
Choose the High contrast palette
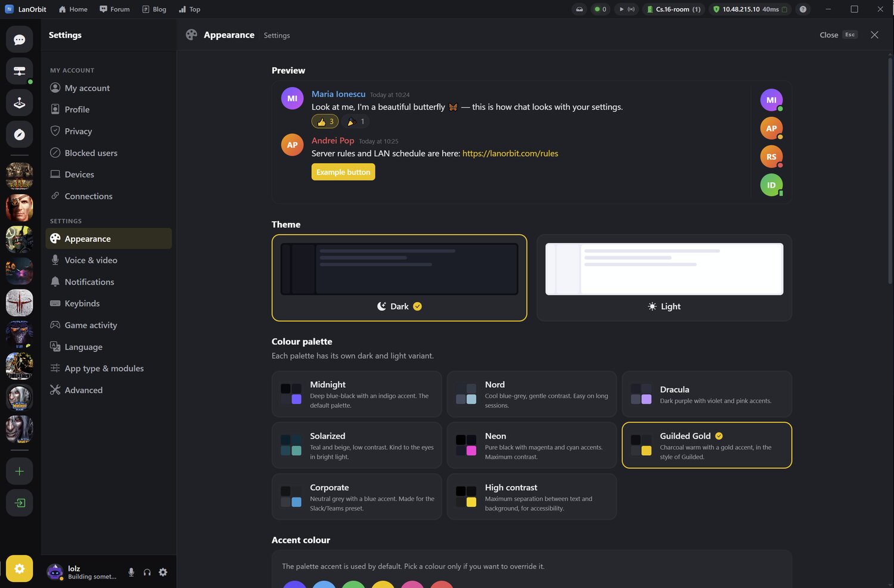(x=532, y=497)
